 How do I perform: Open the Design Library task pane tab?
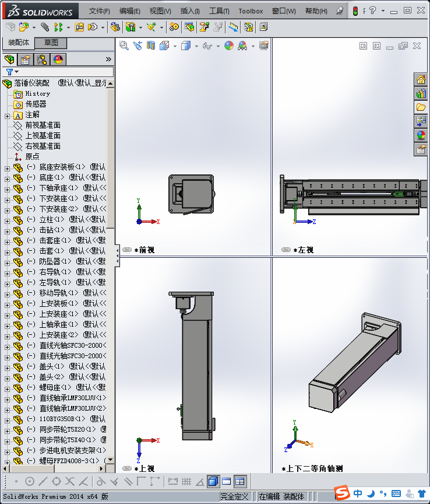[421, 93]
